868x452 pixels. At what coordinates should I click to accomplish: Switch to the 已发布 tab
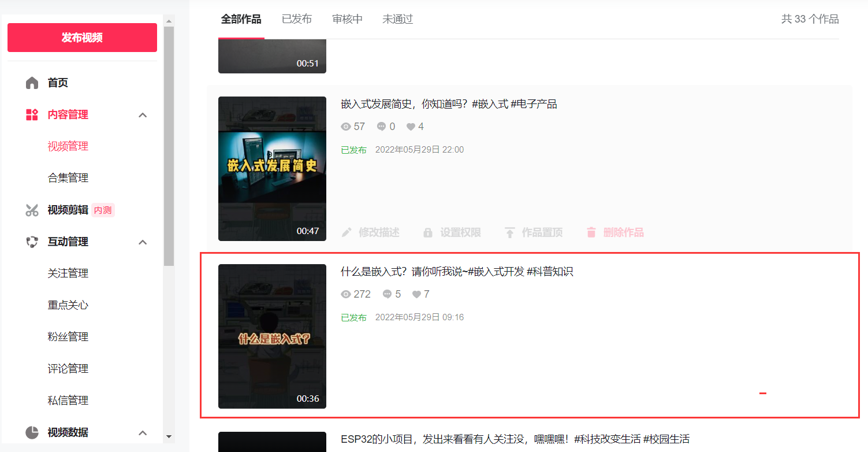point(297,19)
